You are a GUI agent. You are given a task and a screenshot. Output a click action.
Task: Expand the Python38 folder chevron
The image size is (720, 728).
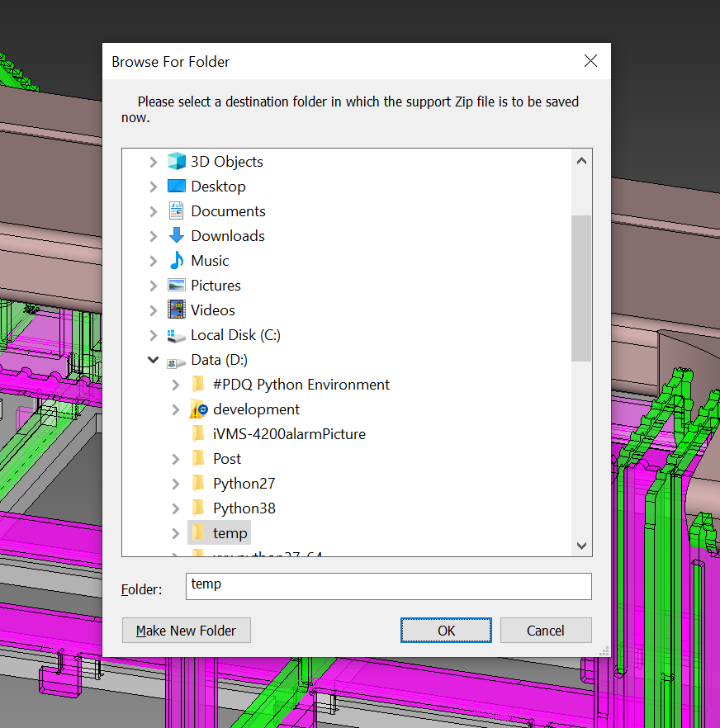coord(175,508)
